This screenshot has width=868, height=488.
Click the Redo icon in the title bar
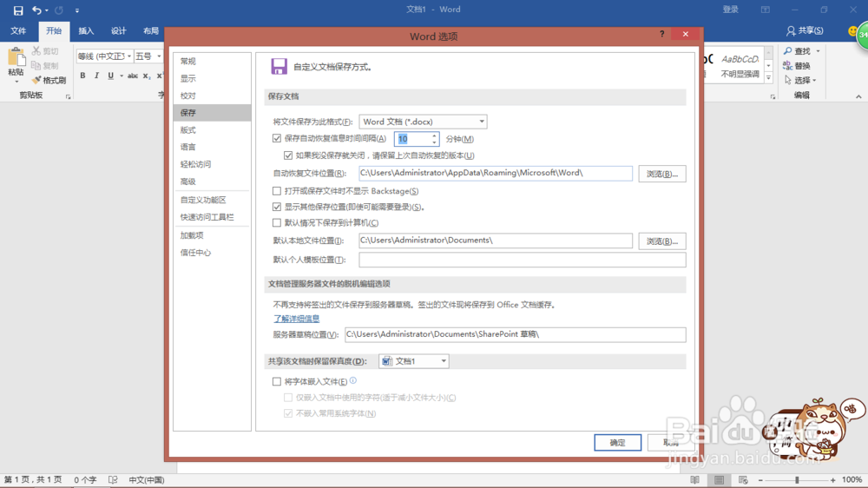pyautogui.click(x=59, y=10)
